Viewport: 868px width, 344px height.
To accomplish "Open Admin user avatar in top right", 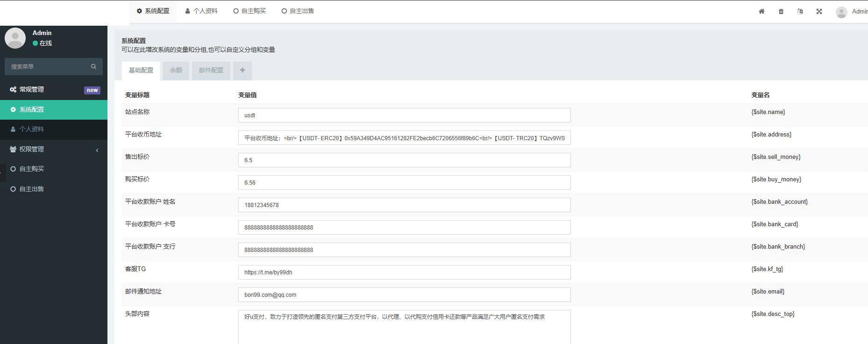I will click(841, 12).
